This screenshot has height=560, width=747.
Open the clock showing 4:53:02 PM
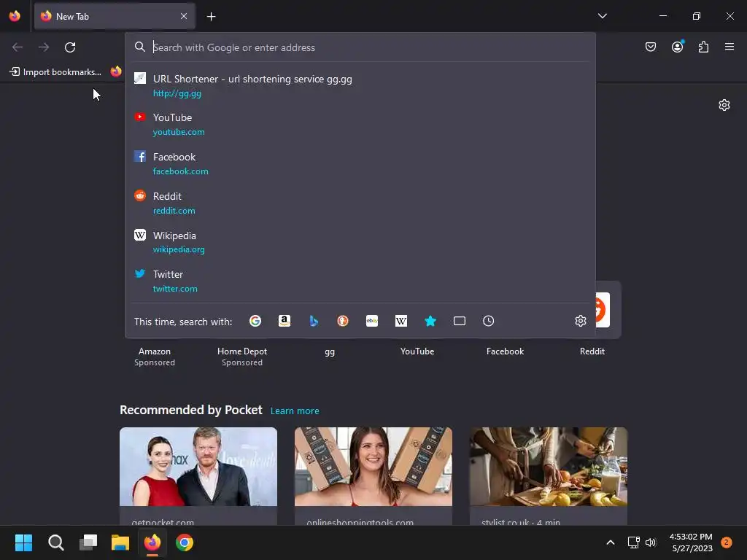point(692,542)
